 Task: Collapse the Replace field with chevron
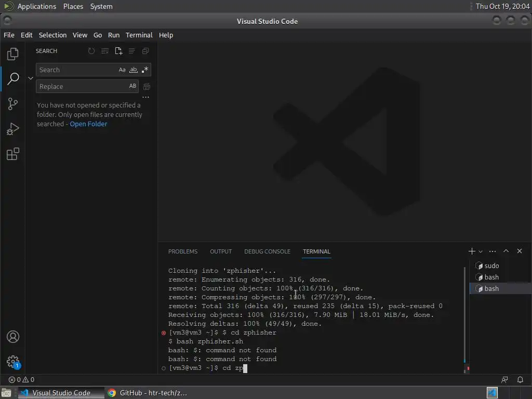(x=31, y=78)
